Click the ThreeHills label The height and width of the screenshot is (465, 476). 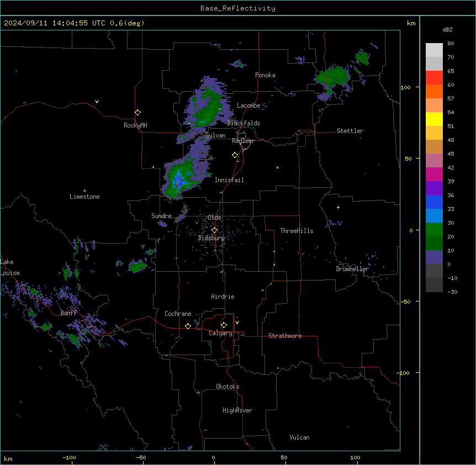297,231
